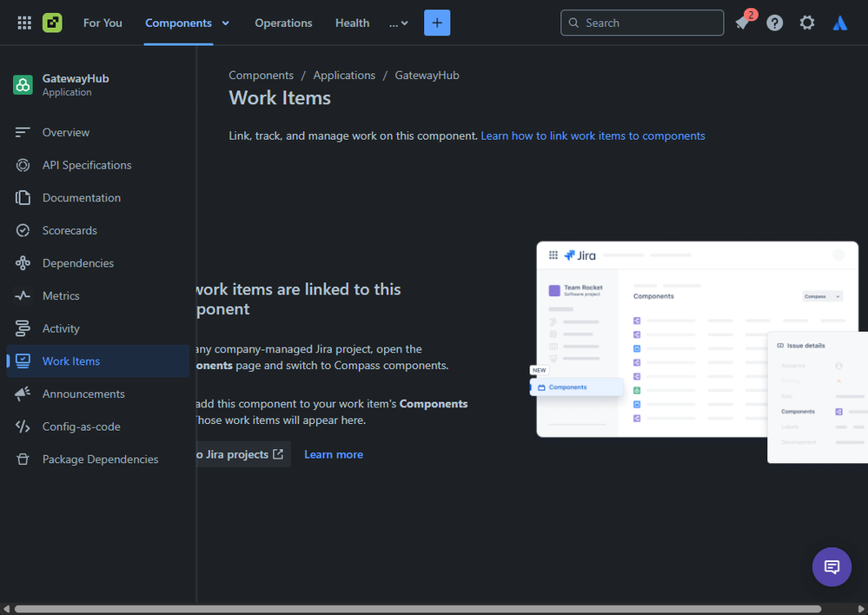Open notifications with red badge
Image resolution: width=868 pixels, height=615 pixels.
[x=743, y=23]
